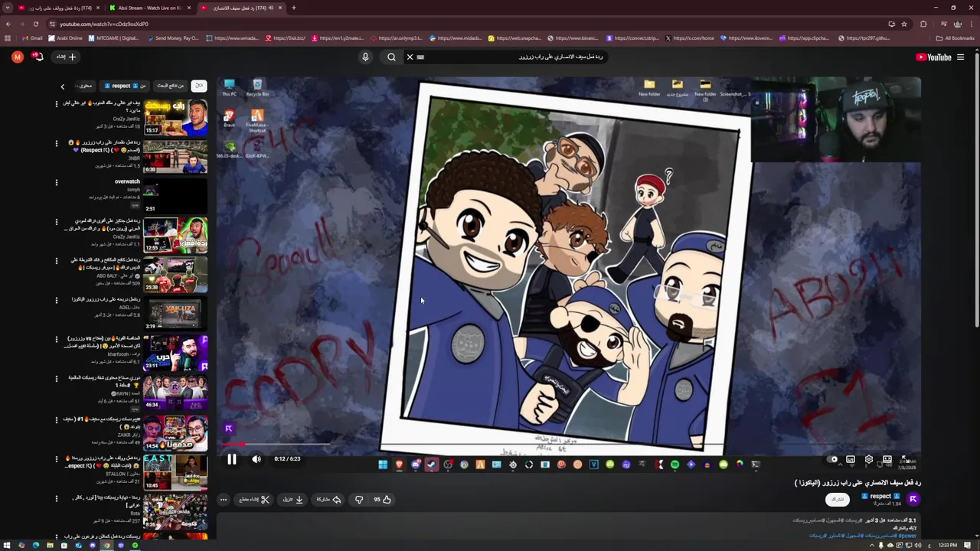Select the 'من نتائج البحث' filter chip

170,86
